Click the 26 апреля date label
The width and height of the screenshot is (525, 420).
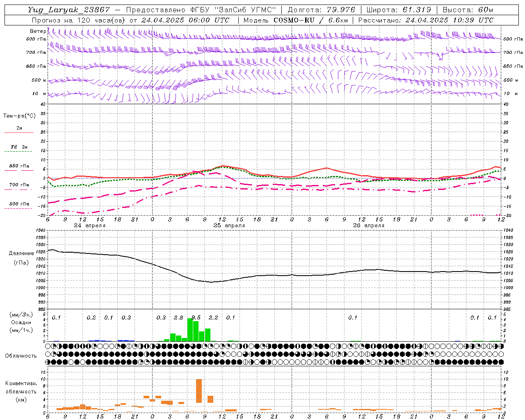tap(369, 226)
